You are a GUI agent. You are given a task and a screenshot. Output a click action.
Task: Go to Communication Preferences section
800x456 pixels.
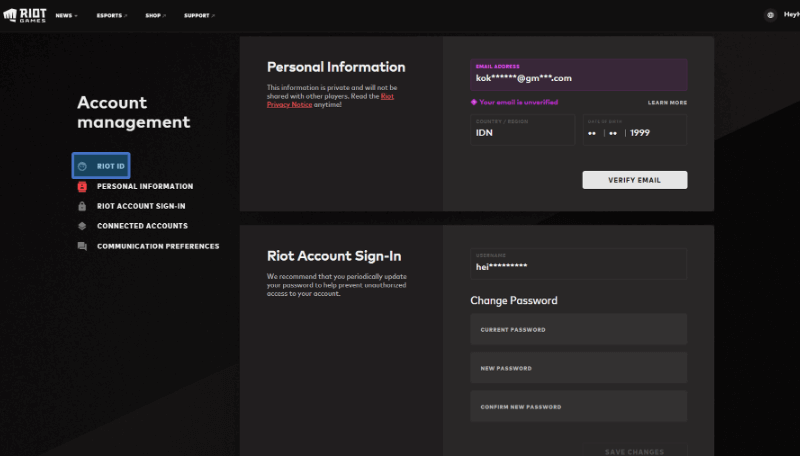coord(158,246)
